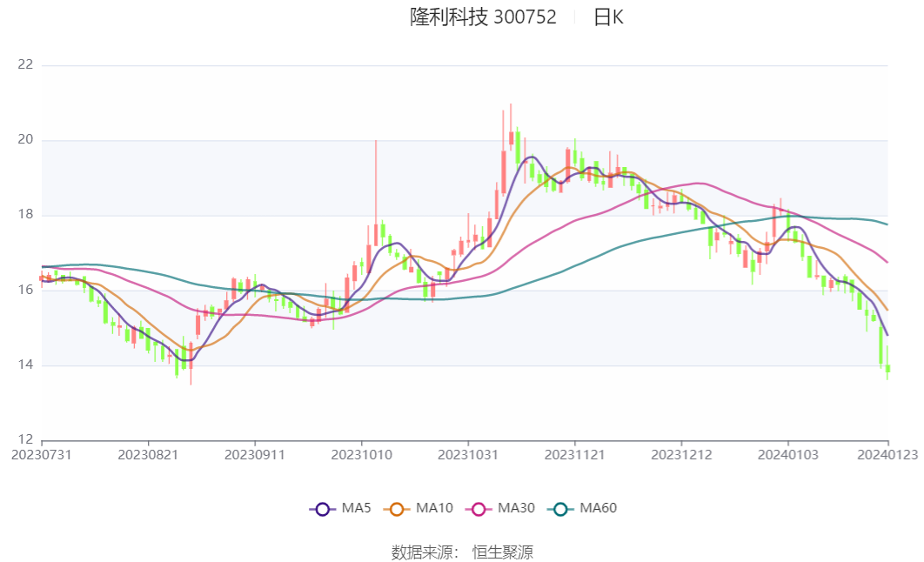Select the 20231010 date axis label
This screenshot has width=924, height=562.
pyautogui.click(x=361, y=455)
